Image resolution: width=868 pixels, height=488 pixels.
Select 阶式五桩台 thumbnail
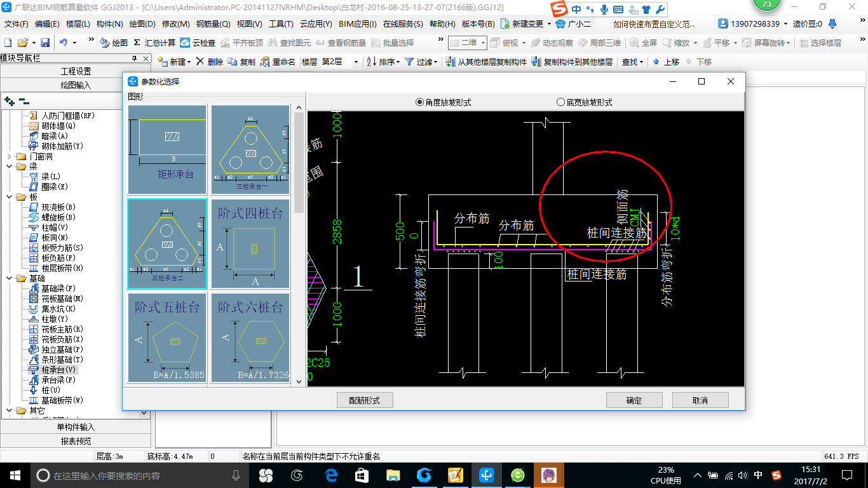coord(167,337)
